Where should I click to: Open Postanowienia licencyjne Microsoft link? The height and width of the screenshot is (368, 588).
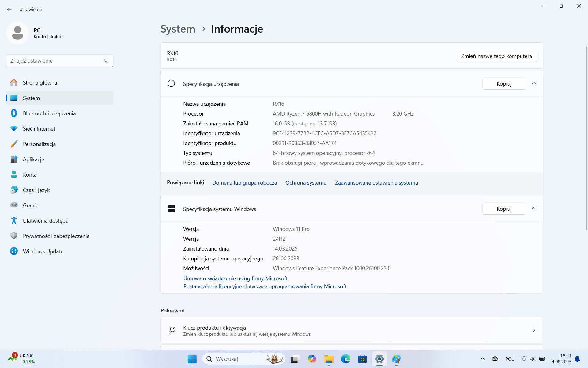click(x=265, y=286)
